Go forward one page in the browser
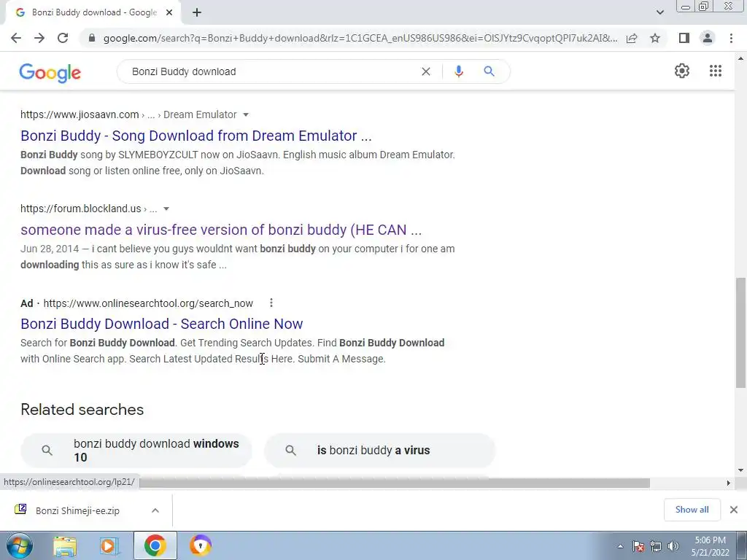 coord(39,38)
